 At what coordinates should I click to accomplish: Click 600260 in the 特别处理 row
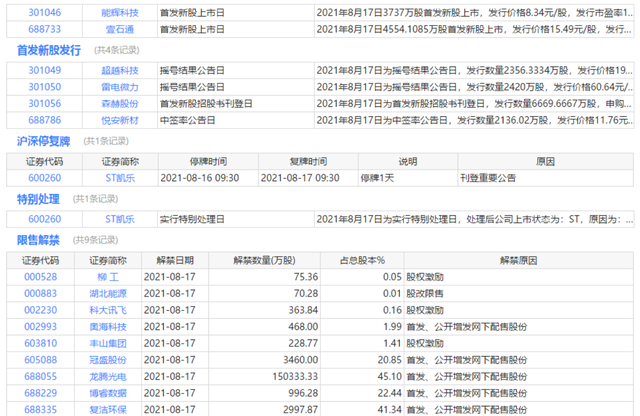(44, 219)
